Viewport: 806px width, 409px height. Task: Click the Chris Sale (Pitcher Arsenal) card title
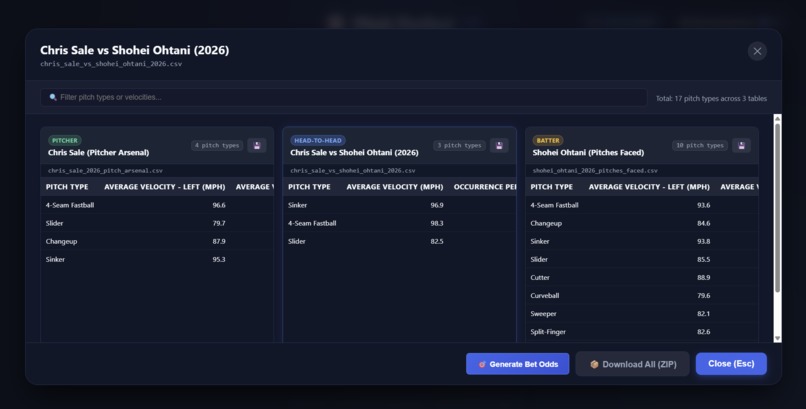coord(99,153)
